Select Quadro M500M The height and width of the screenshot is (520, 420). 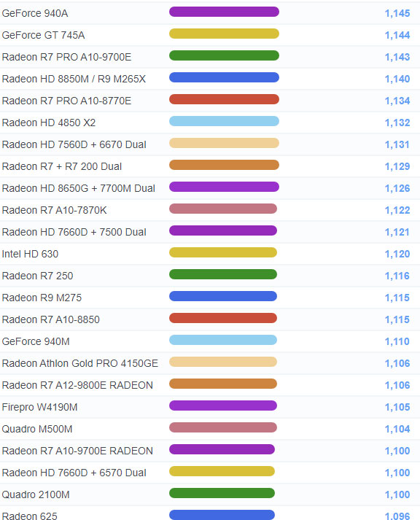coord(36,429)
